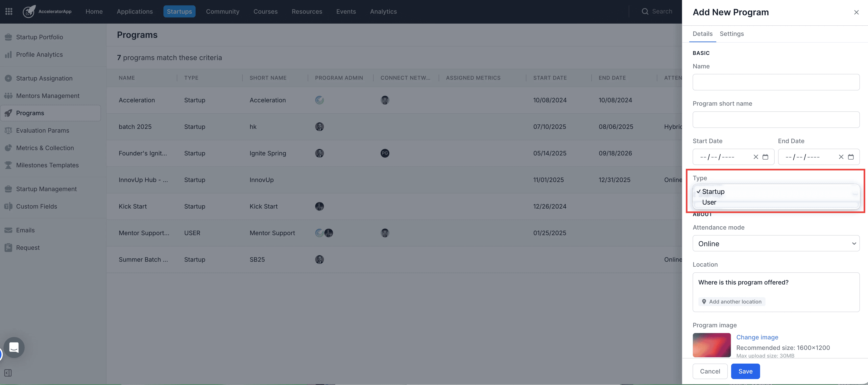This screenshot has width=868, height=385.
Task: Switch to the Details tab
Action: 703,34
